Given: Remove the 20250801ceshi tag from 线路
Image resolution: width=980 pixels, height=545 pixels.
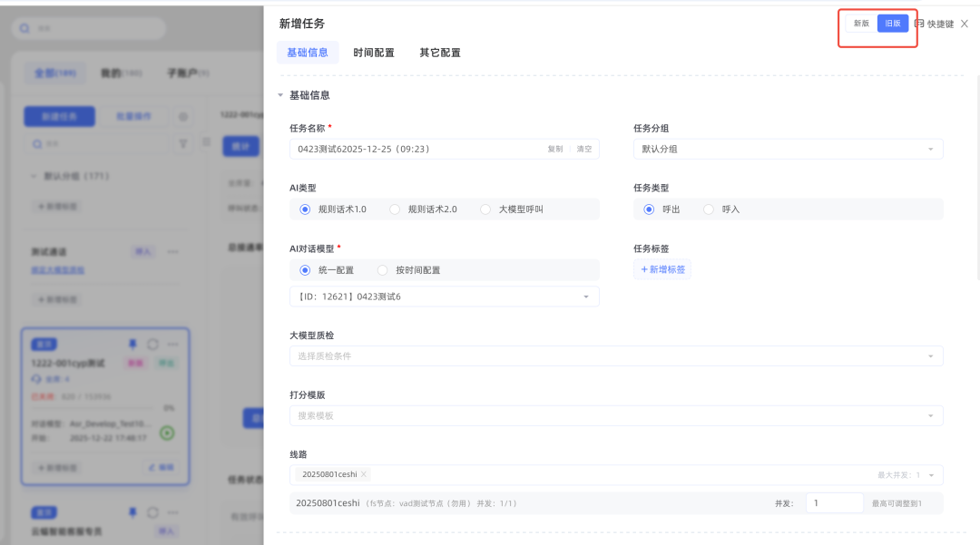Looking at the screenshot, I should click(364, 474).
